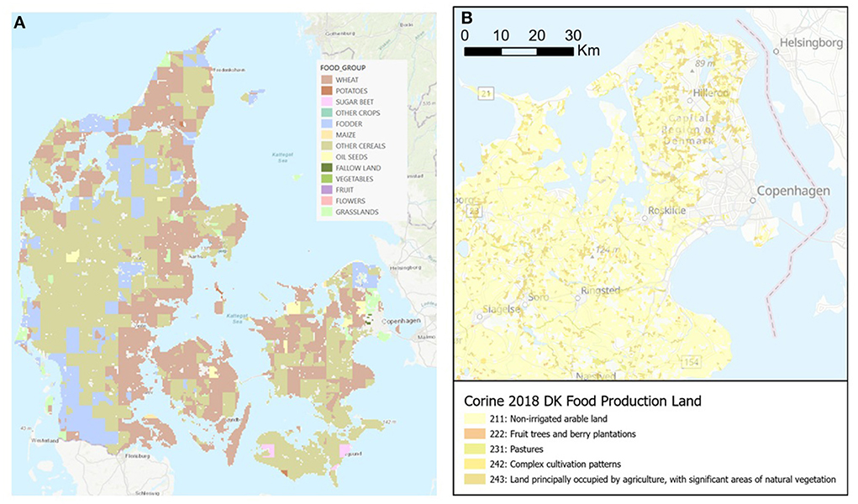Viewport: 858px width, 504px height.
Task: Click swatch for 243 agriculture with natural vegetation
Action: [473, 480]
